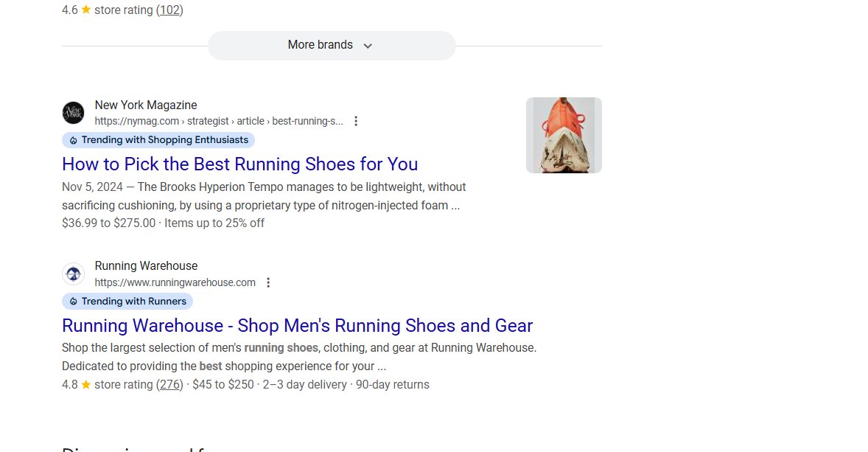
Task: Click the 4.6 store rating star
Action: tap(85, 10)
